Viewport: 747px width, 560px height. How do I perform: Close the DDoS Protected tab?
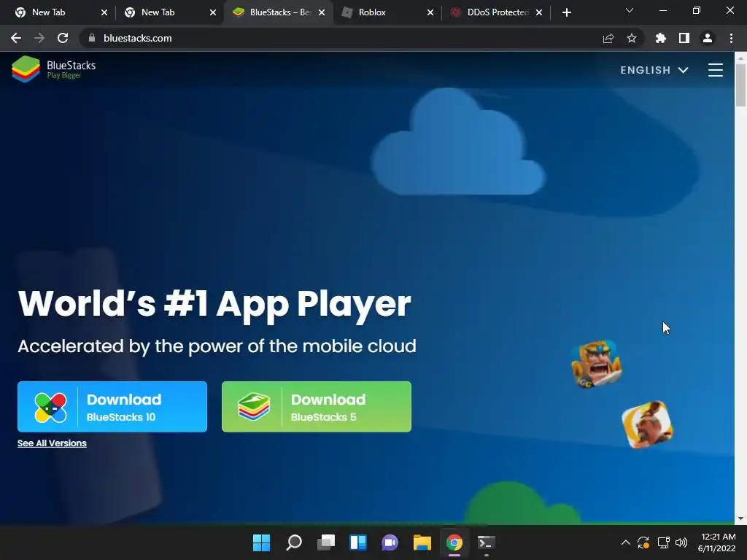(539, 12)
